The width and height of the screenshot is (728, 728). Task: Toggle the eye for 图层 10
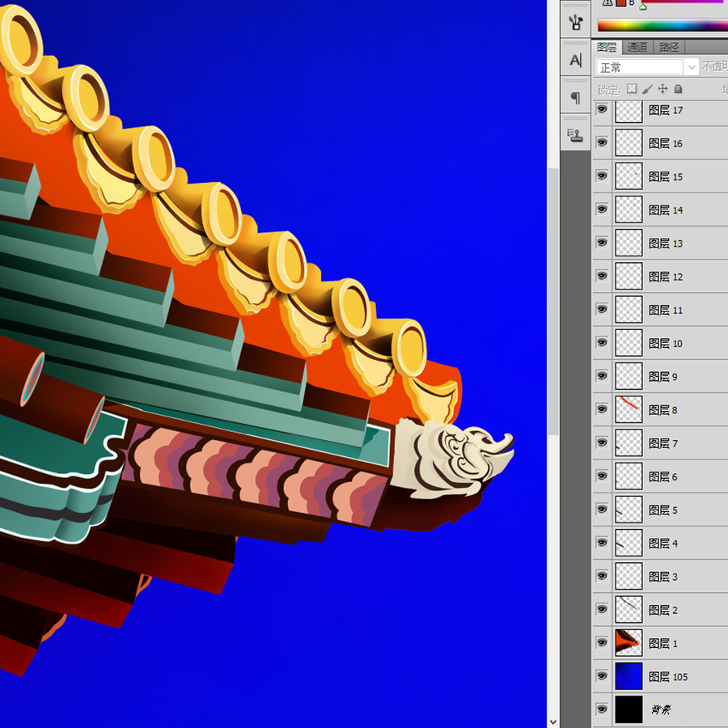click(602, 343)
